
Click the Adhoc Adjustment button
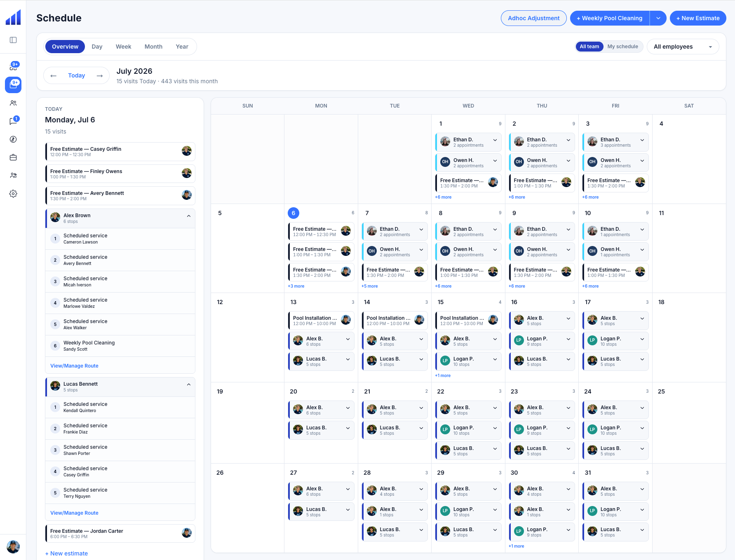[x=533, y=18]
